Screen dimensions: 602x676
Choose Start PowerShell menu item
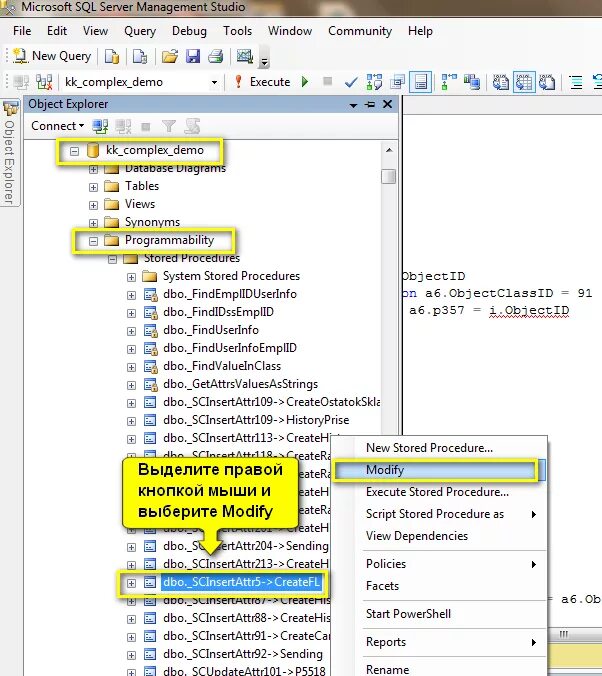pos(408,614)
